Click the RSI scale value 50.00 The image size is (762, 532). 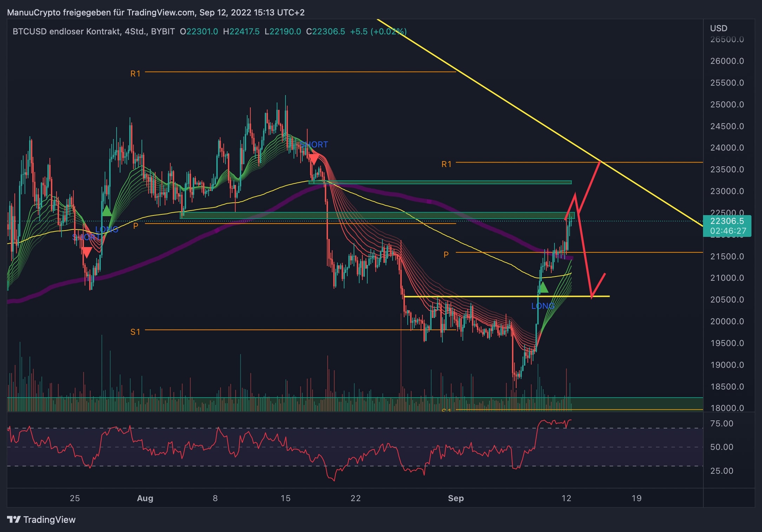[x=722, y=447]
